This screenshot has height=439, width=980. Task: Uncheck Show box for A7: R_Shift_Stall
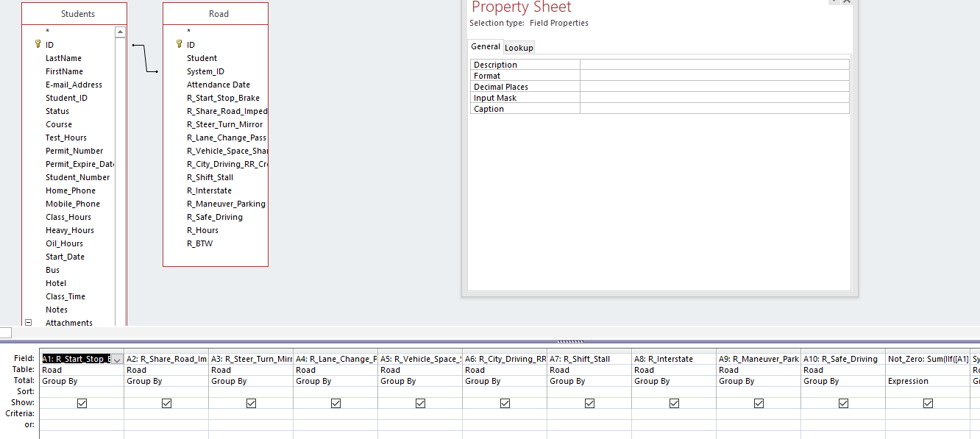(589, 403)
